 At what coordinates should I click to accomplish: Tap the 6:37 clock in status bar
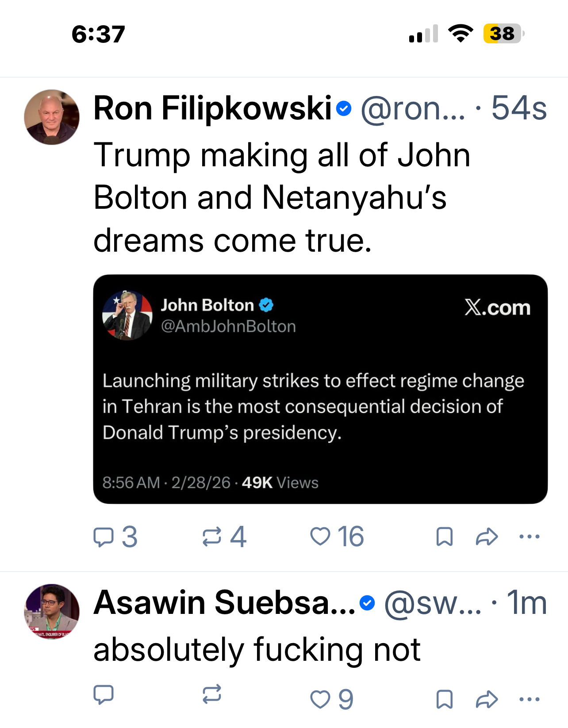(x=98, y=34)
